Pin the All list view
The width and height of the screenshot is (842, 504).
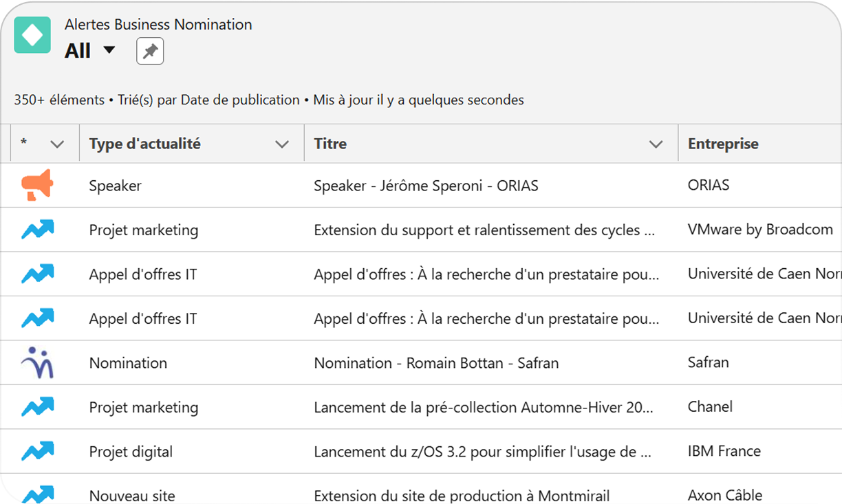tap(150, 51)
